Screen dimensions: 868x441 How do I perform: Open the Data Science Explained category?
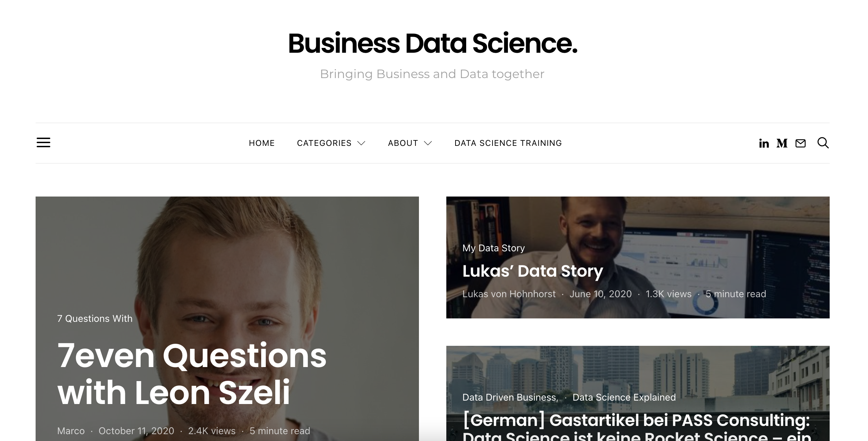[x=624, y=397]
